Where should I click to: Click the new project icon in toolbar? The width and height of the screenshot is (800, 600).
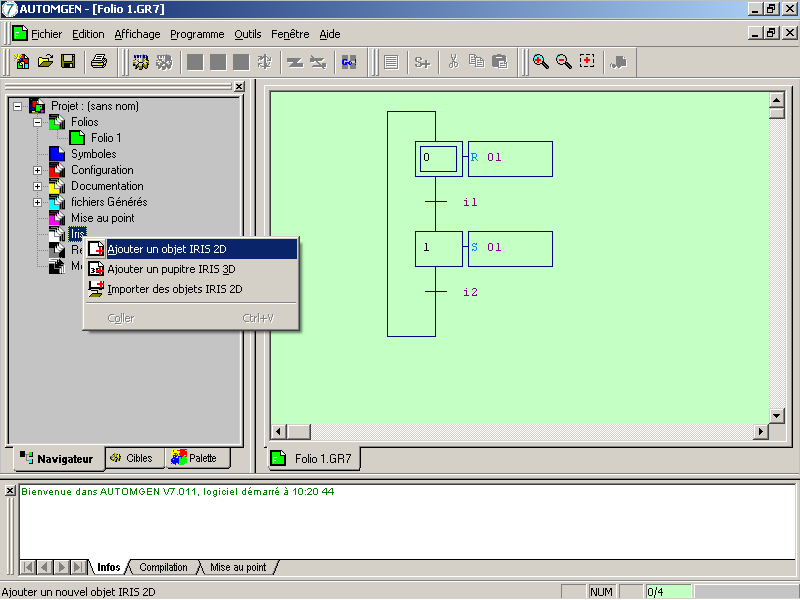22,62
